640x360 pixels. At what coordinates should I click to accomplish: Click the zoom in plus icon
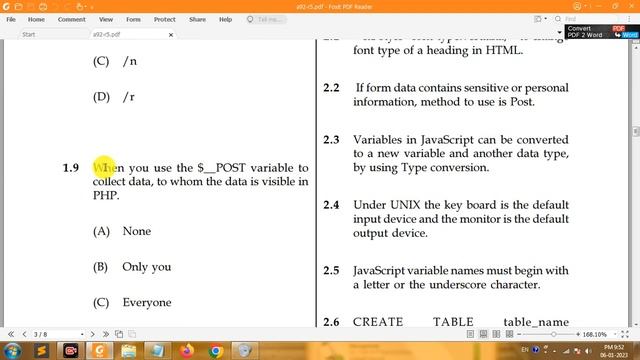tap(578, 334)
